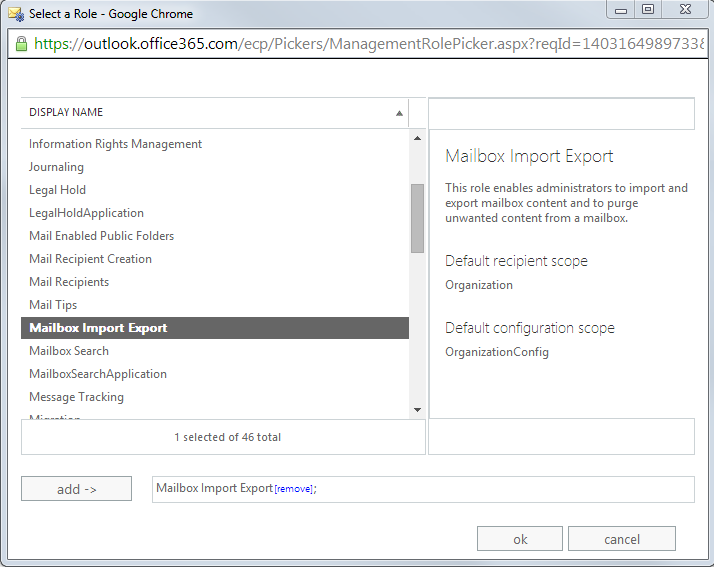Click the green HTTPS padlock icon
Image resolution: width=714 pixels, height=567 pixels.
[x=21, y=44]
